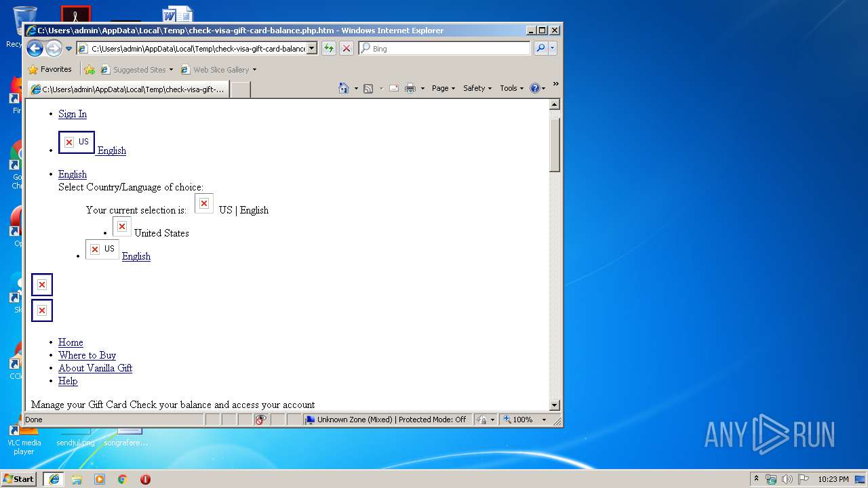The height and width of the screenshot is (488, 868).
Task: Click the second standalone broken image box
Action: tap(42, 310)
